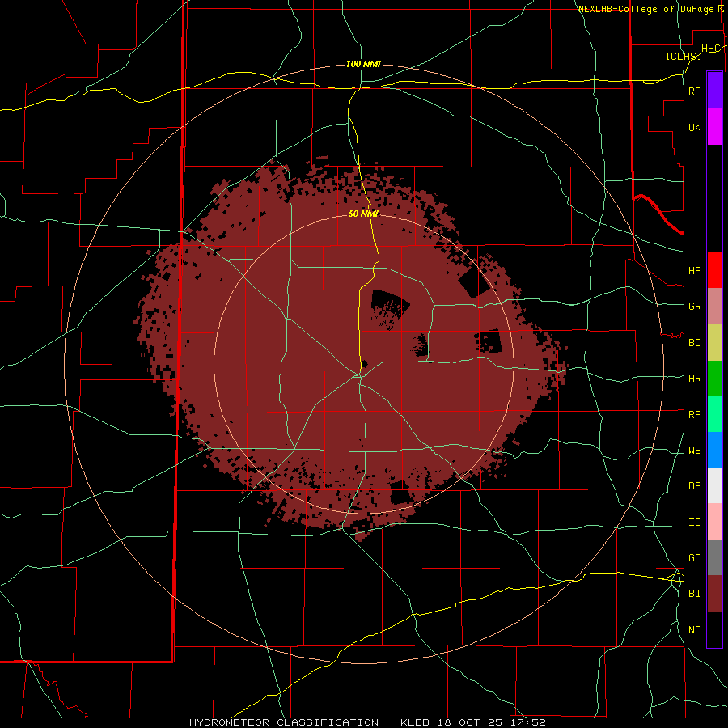
Task: Click the GR legend label
Action: click(694, 307)
